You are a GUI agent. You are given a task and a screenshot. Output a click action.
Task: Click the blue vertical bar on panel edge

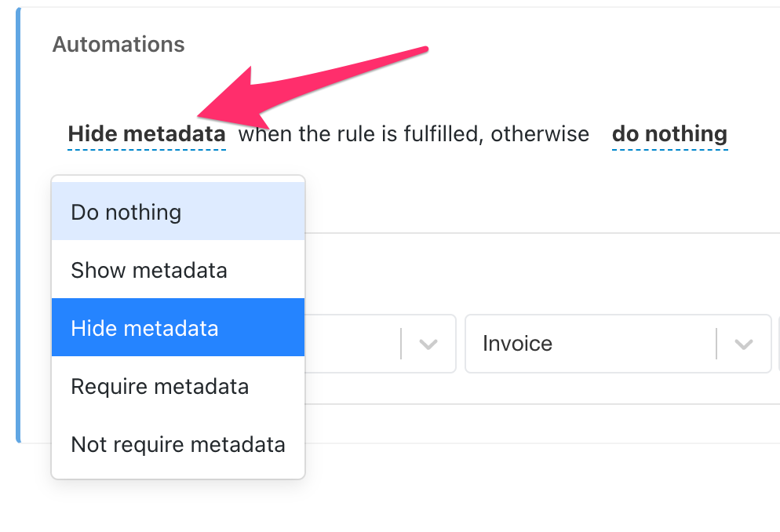[x=18, y=224]
